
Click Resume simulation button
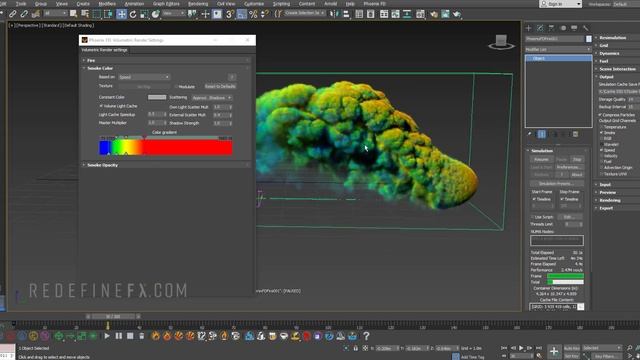[541, 159]
